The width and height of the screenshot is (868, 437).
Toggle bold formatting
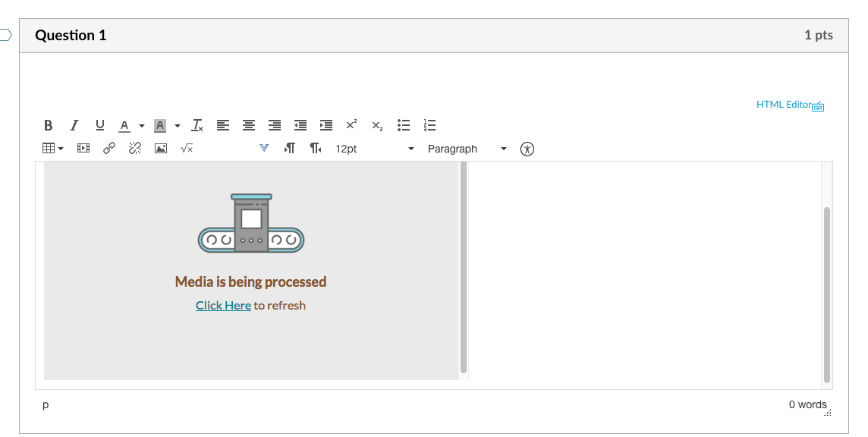[48, 126]
